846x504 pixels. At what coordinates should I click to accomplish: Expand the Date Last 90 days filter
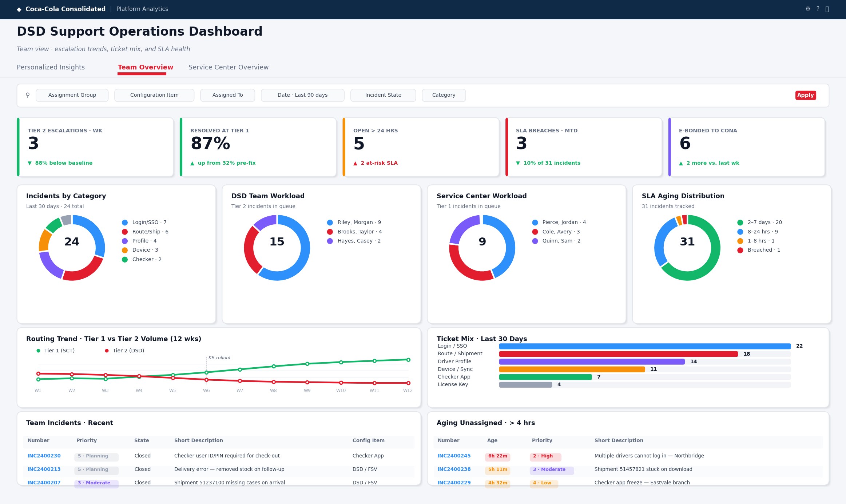pos(302,95)
